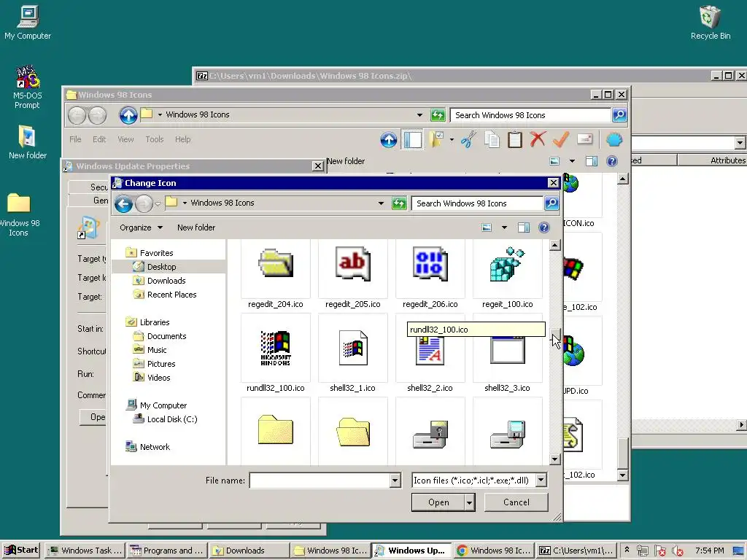
Task: Click Copy icon in explorer toolbar
Action: click(492, 139)
